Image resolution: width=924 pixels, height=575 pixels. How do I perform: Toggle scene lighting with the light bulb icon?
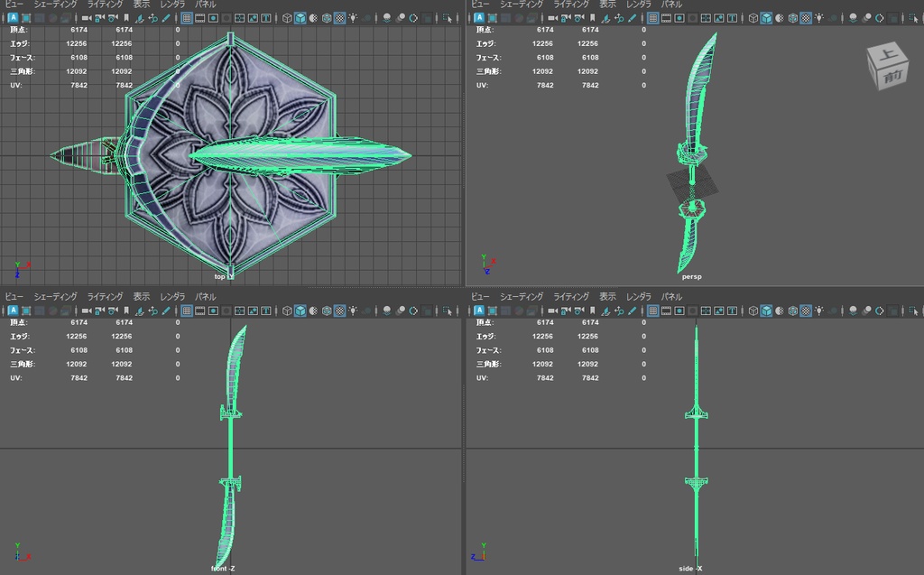(x=820, y=17)
